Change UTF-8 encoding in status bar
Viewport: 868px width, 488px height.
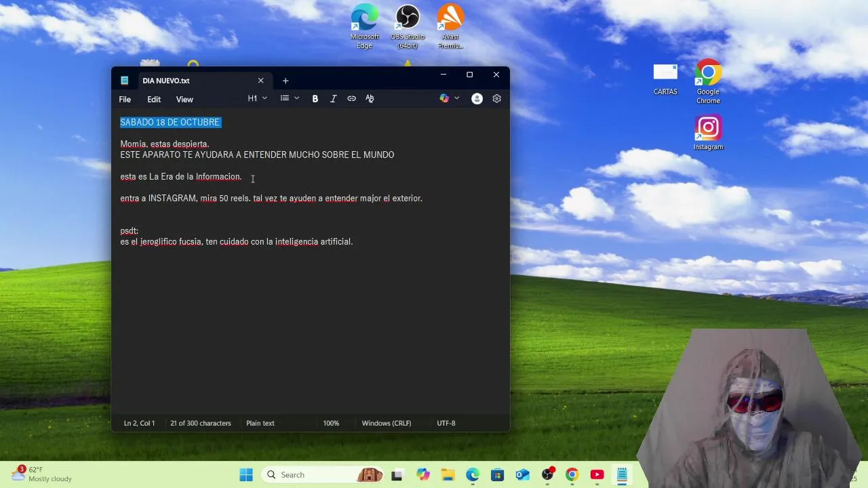pyautogui.click(x=446, y=423)
